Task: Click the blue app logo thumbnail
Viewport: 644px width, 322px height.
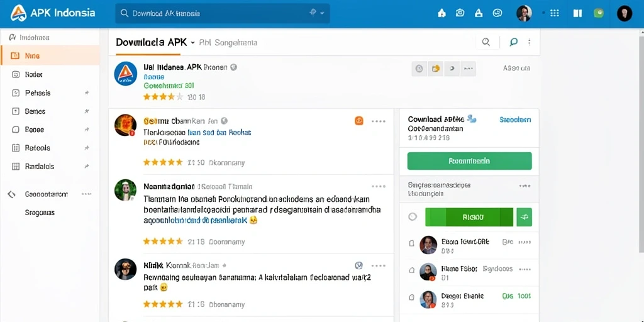Action: click(x=125, y=74)
